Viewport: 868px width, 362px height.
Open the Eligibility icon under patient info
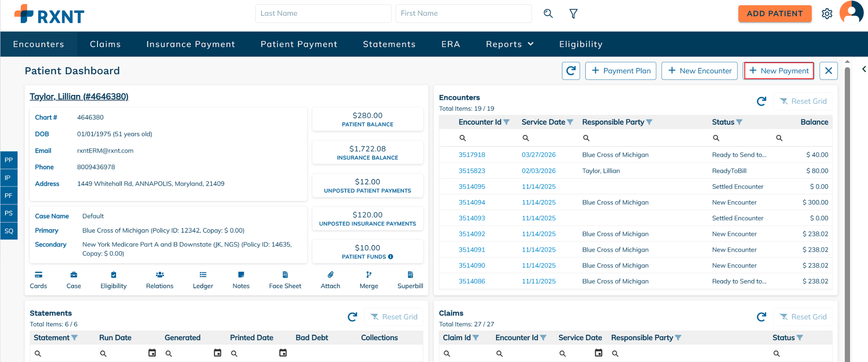[x=113, y=275]
